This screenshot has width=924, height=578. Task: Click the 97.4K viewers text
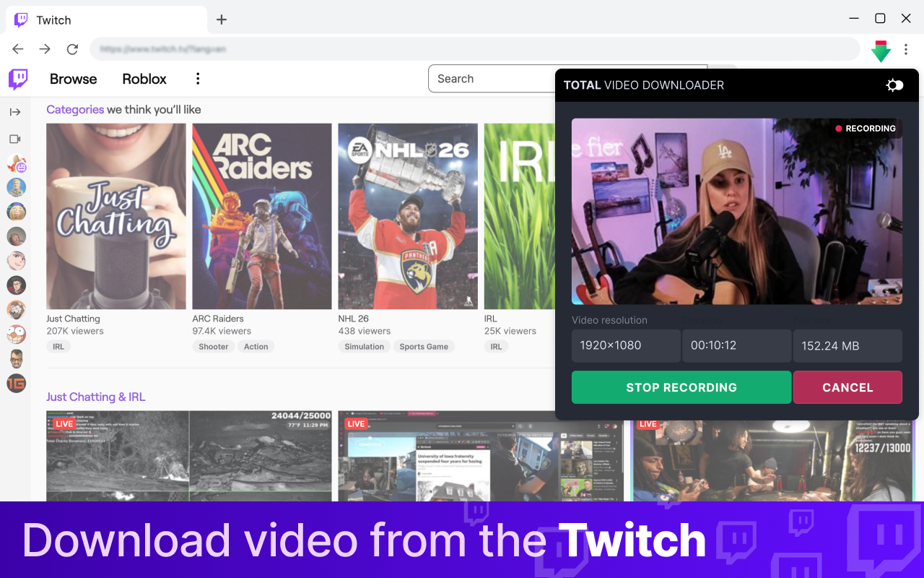pos(222,331)
